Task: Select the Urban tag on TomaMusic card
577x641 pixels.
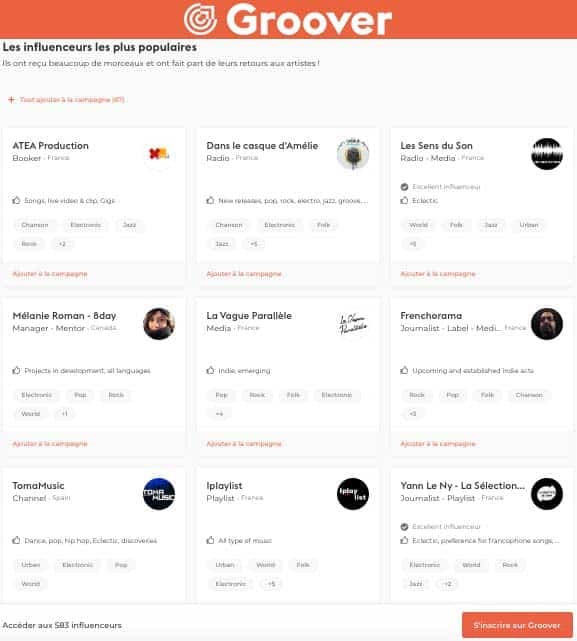Action: pos(31,565)
